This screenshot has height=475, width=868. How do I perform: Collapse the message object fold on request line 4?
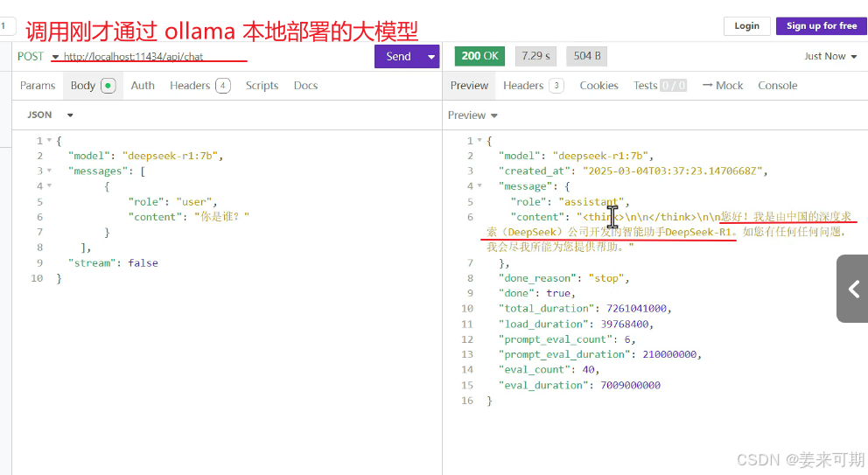click(49, 185)
